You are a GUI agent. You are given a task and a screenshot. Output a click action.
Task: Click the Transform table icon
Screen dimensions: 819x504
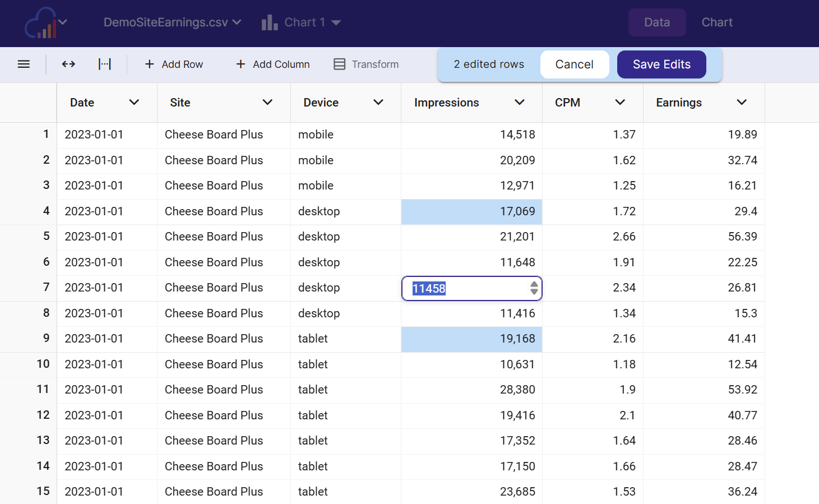(339, 64)
